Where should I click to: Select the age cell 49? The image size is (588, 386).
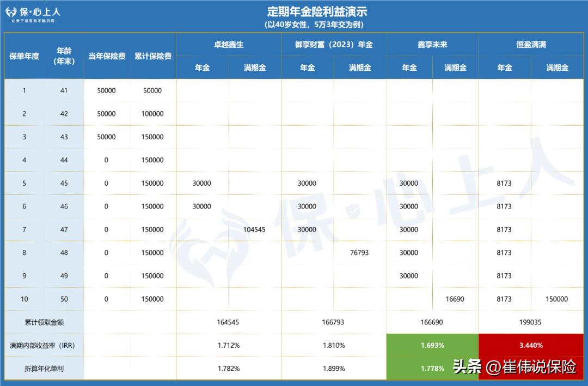tap(64, 276)
